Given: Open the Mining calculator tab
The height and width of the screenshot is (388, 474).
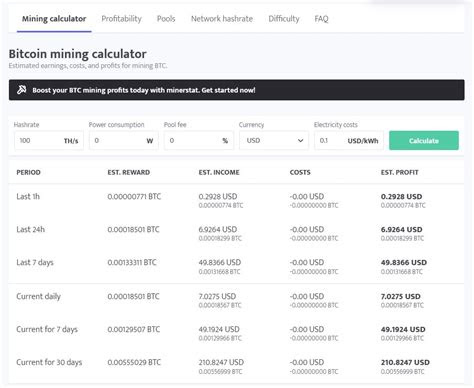Looking at the screenshot, I should (x=54, y=19).
